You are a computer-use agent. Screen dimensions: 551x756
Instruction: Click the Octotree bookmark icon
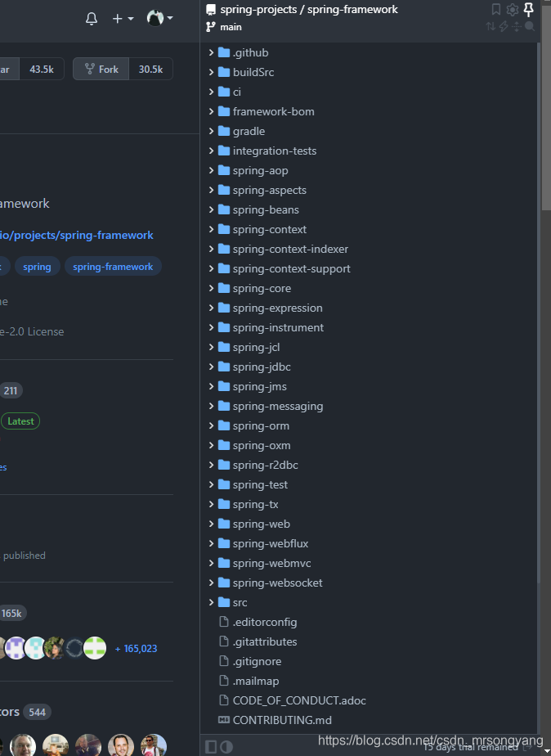point(496,9)
